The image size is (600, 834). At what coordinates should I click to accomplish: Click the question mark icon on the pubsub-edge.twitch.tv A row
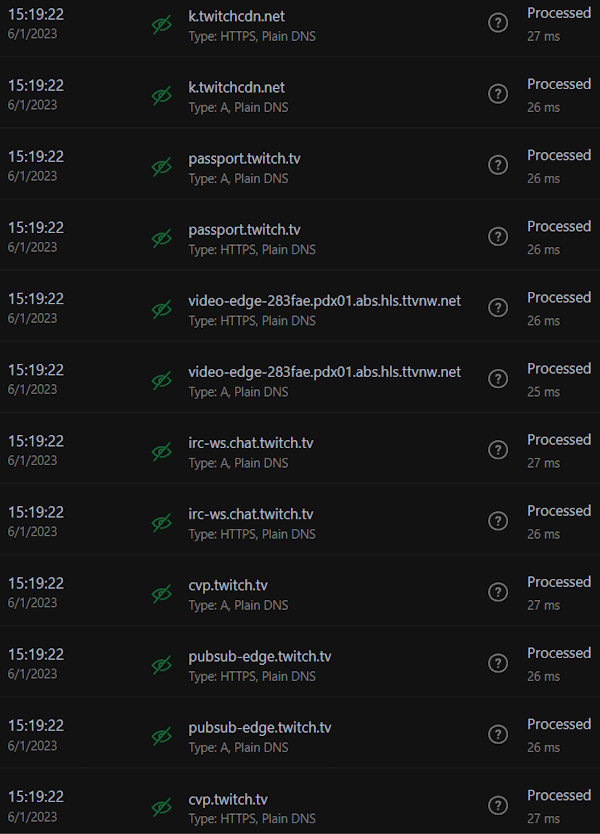pos(497,735)
